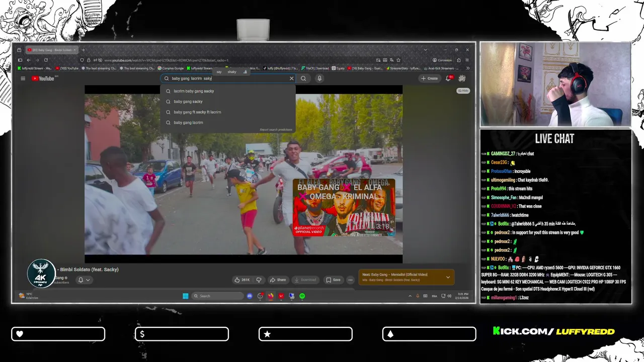Pick suggestion 'baby gang lacrim'
The height and width of the screenshot is (362, 644).
pyautogui.click(x=227, y=123)
